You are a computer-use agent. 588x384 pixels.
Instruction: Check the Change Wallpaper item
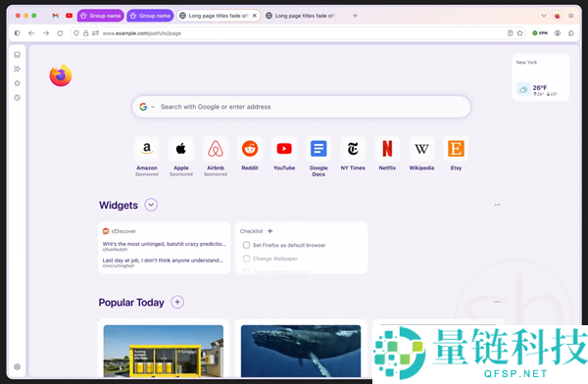pyautogui.click(x=246, y=259)
